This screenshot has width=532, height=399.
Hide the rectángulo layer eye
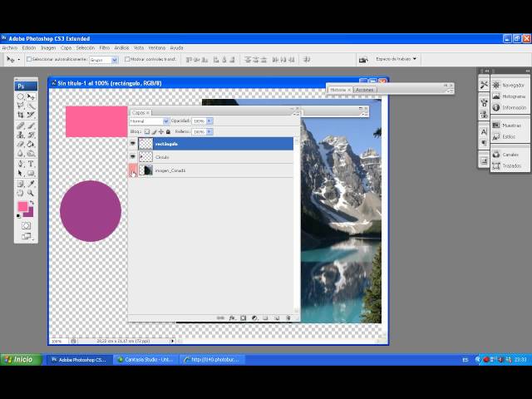(133, 144)
